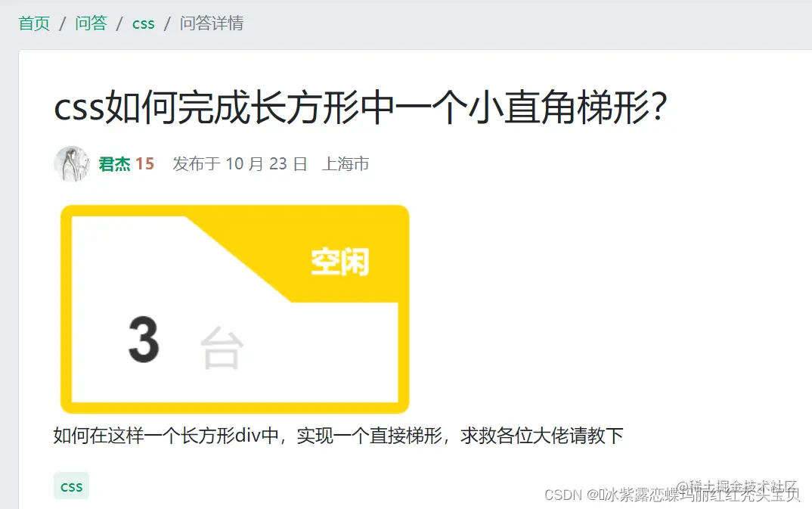812x509 pixels.
Task: Click first breadcrumb slash separator
Action: [63, 23]
